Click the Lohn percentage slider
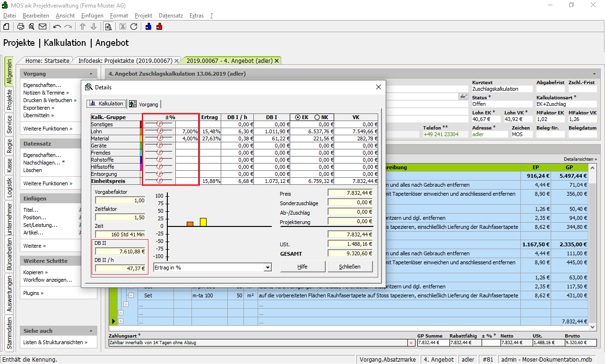 coord(159,131)
